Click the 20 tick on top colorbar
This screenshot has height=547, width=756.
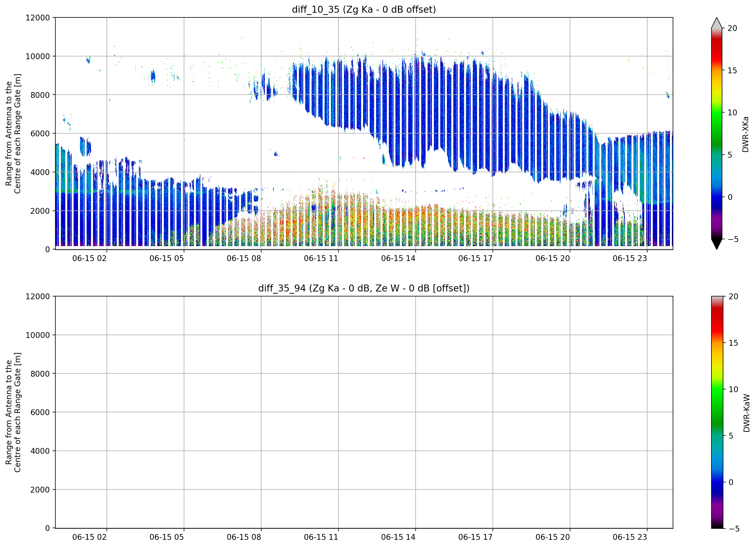732,28
